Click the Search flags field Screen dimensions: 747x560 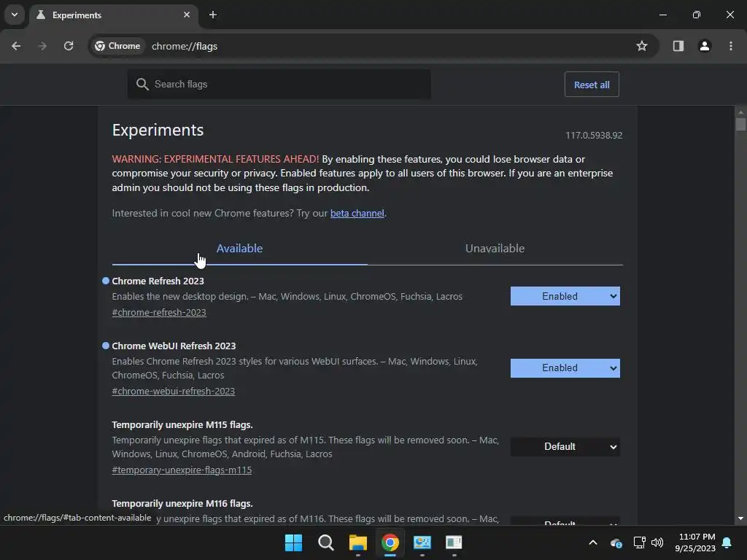point(279,85)
